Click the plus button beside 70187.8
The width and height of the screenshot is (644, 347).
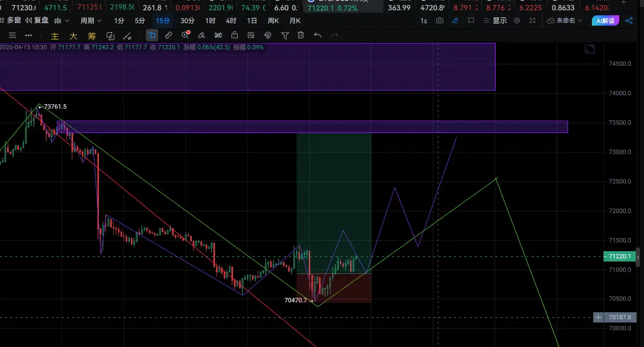(x=598, y=317)
